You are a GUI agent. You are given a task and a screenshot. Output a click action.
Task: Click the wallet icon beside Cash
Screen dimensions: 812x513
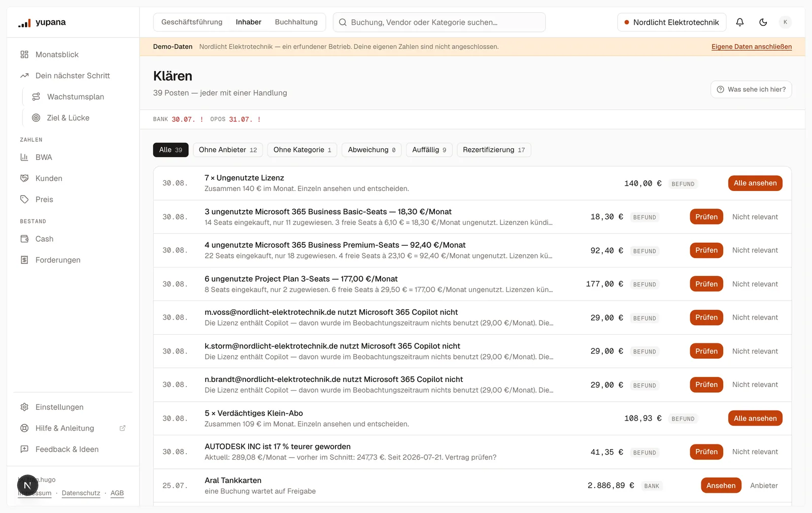click(x=24, y=239)
